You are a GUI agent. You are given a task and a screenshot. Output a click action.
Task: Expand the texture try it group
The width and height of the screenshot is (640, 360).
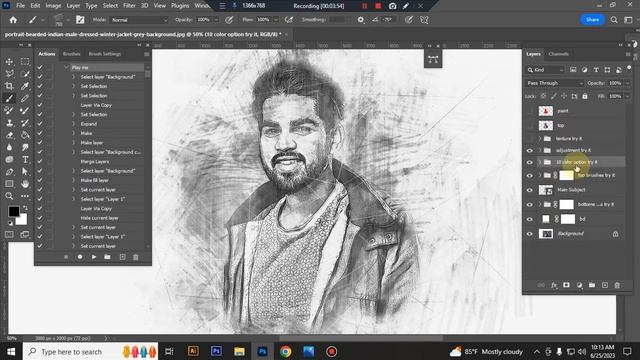point(540,139)
